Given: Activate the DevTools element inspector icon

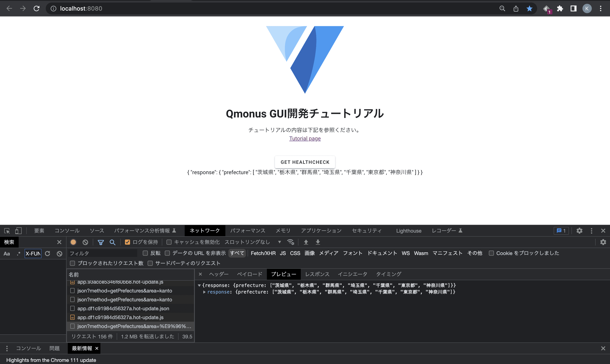Looking at the screenshot, I should [x=7, y=231].
